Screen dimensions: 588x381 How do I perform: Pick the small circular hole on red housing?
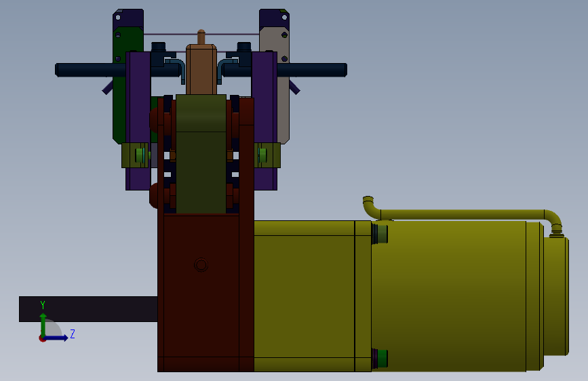tap(201, 265)
